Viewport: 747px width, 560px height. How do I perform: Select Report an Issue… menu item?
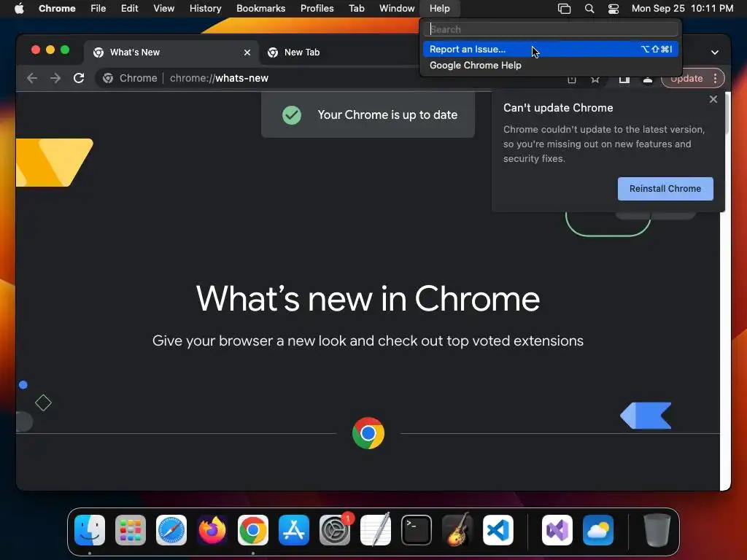[x=551, y=49]
